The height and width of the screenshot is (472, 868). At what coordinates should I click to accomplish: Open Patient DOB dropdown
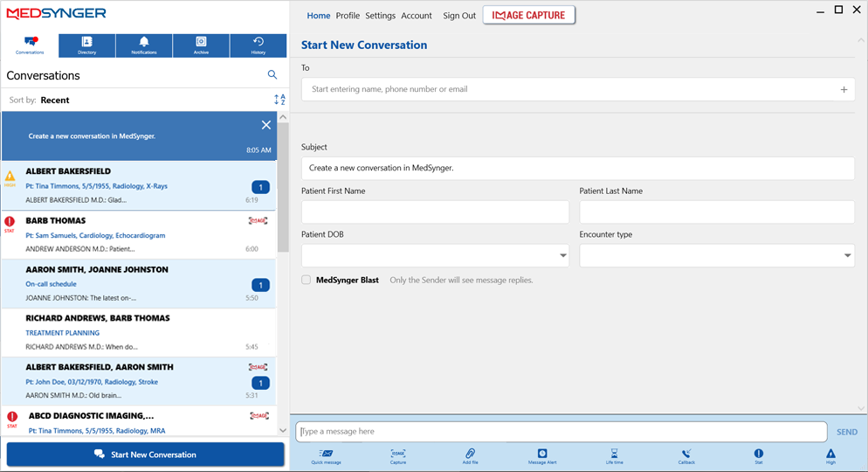click(x=435, y=255)
